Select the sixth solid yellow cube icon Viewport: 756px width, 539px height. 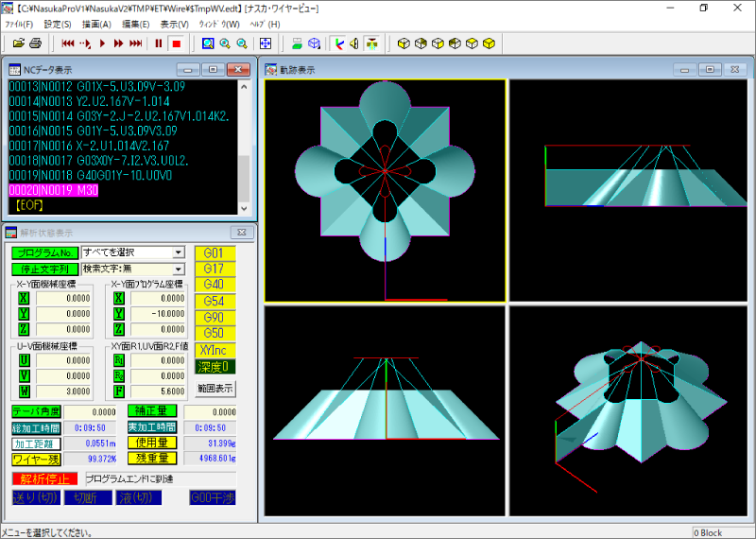coord(489,43)
